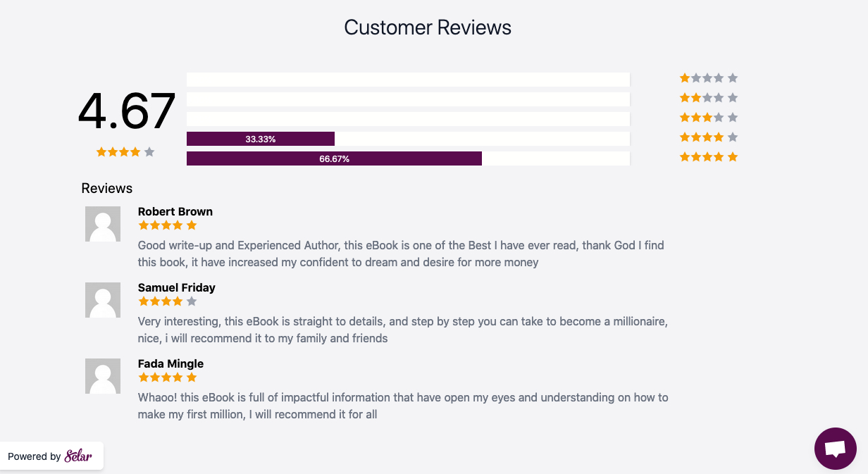Click Robert Brown's five-star rating
This screenshot has height=474, width=868.
tap(168, 225)
